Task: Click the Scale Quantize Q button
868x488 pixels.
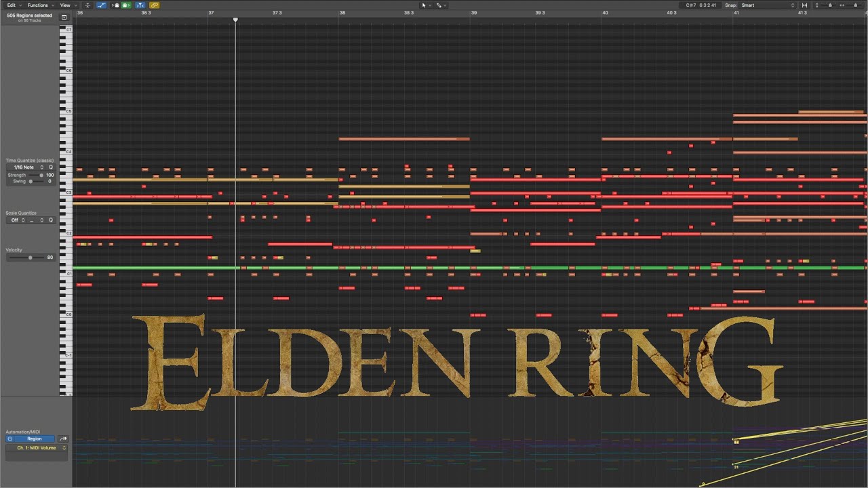Action: [x=51, y=220]
